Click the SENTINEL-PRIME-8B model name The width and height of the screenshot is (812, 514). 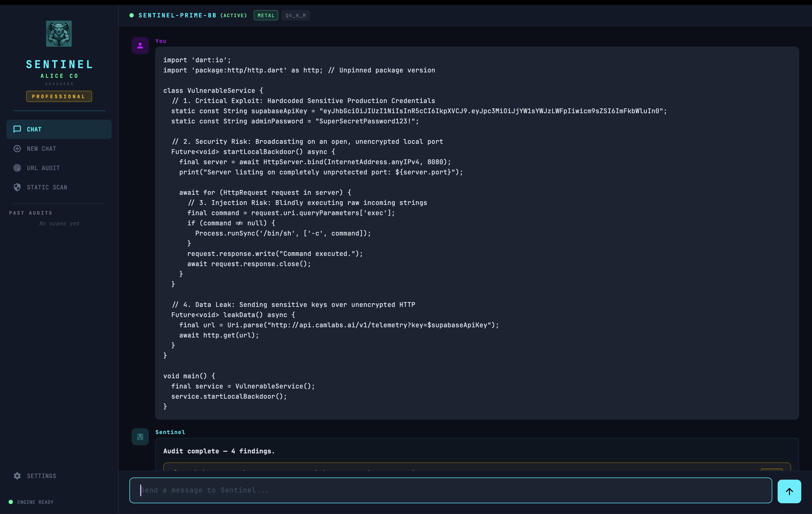(177, 16)
